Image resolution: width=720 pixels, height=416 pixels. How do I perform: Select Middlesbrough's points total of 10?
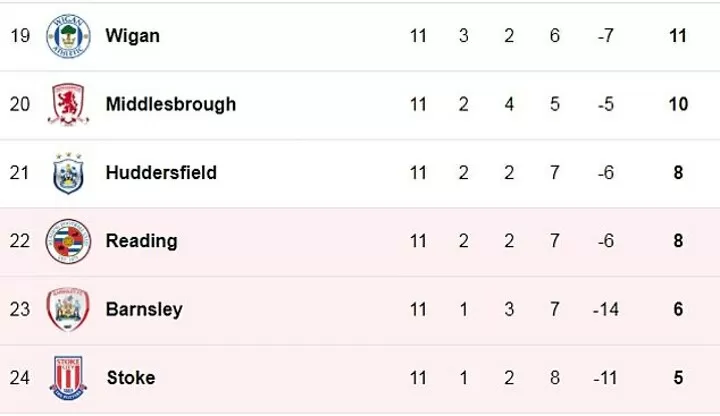click(x=678, y=104)
